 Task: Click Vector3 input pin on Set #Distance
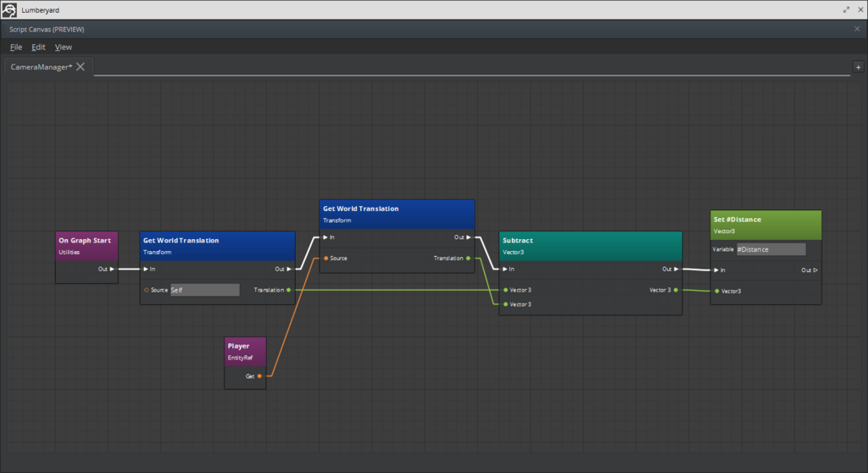point(717,292)
